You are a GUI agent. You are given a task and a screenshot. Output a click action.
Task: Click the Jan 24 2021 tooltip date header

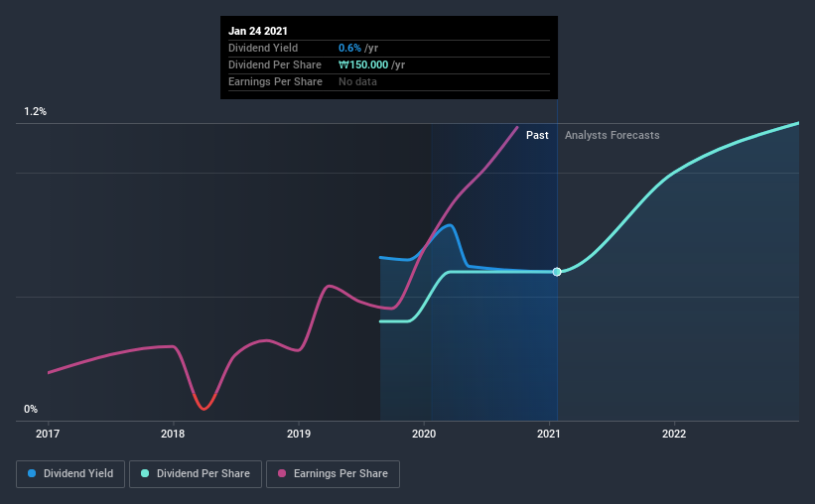click(258, 31)
